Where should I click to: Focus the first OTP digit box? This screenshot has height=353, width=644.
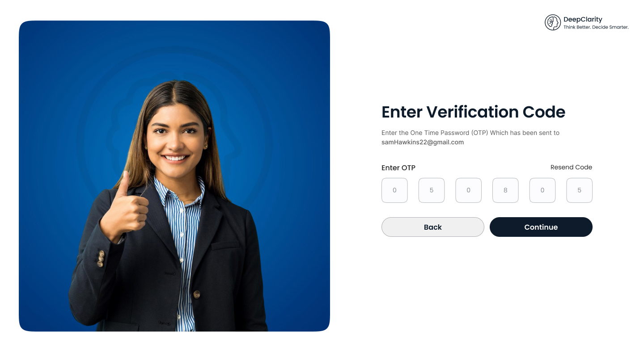click(x=394, y=190)
